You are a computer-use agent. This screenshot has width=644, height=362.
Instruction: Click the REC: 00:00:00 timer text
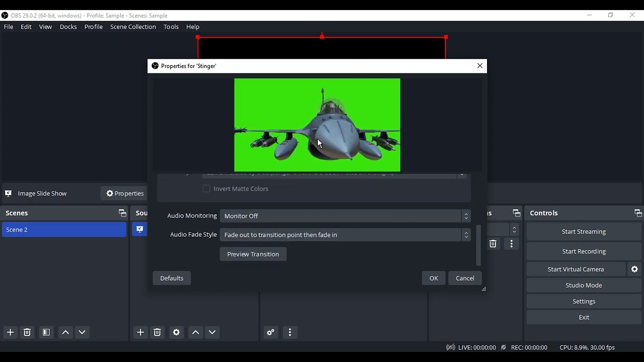tap(529, 347)
